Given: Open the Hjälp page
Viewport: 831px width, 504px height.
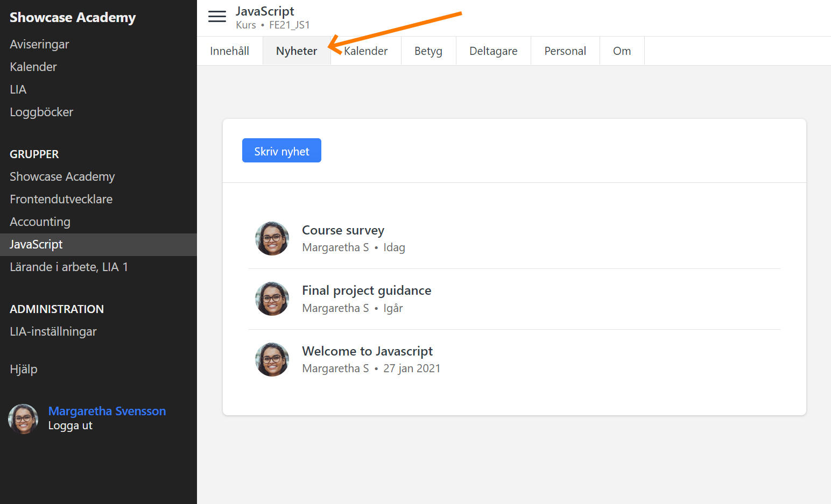Looking at the screenshot, I should (x=24, y=369).
